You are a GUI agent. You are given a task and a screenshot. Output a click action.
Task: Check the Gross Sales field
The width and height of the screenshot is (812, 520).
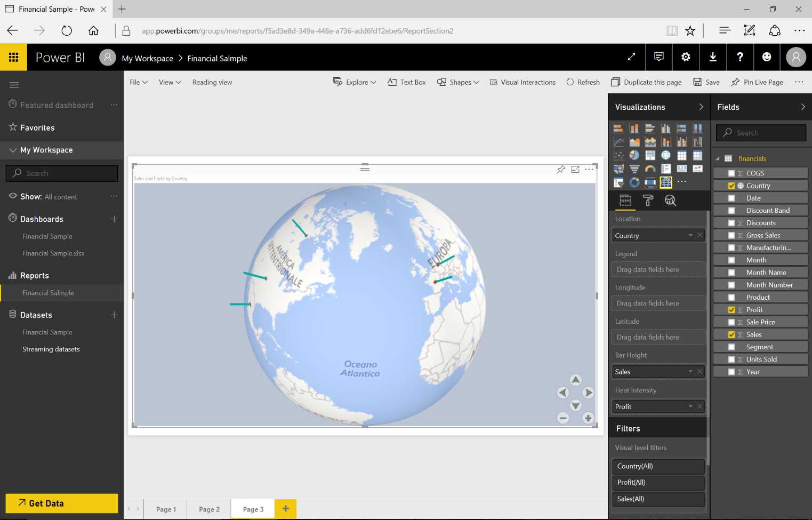731,235
